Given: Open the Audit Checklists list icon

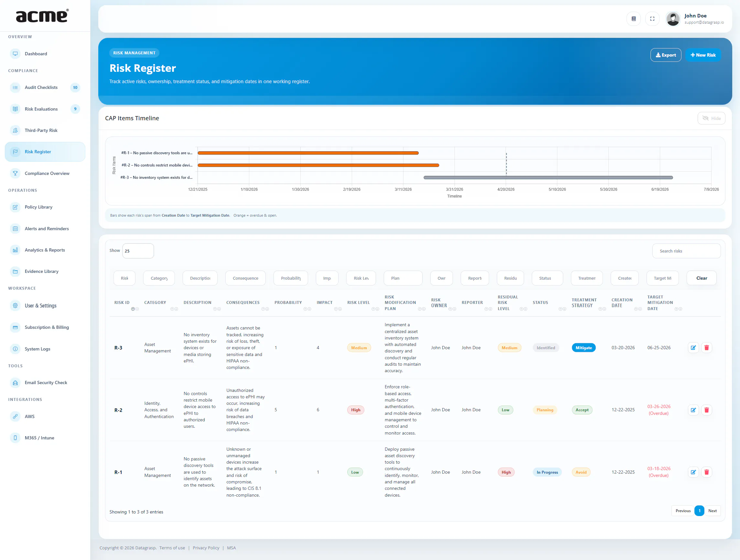Looking at the screenshot, I should (x=15, y=87).
